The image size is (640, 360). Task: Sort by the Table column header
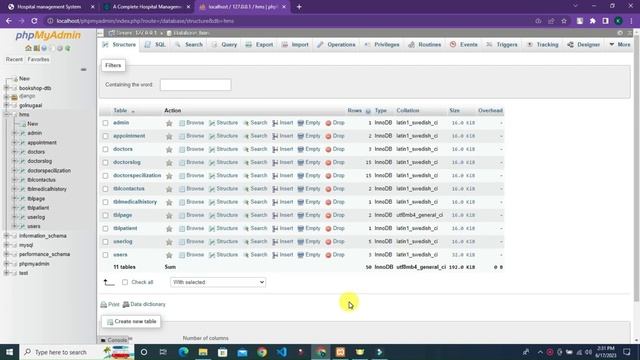(x=120, y=111)
